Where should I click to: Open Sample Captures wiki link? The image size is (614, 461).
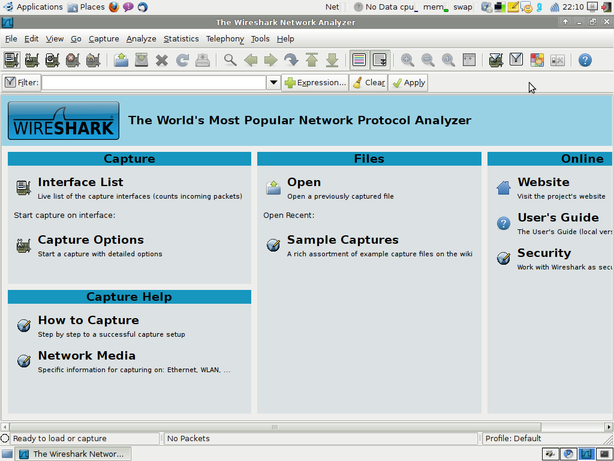[343, 240]
